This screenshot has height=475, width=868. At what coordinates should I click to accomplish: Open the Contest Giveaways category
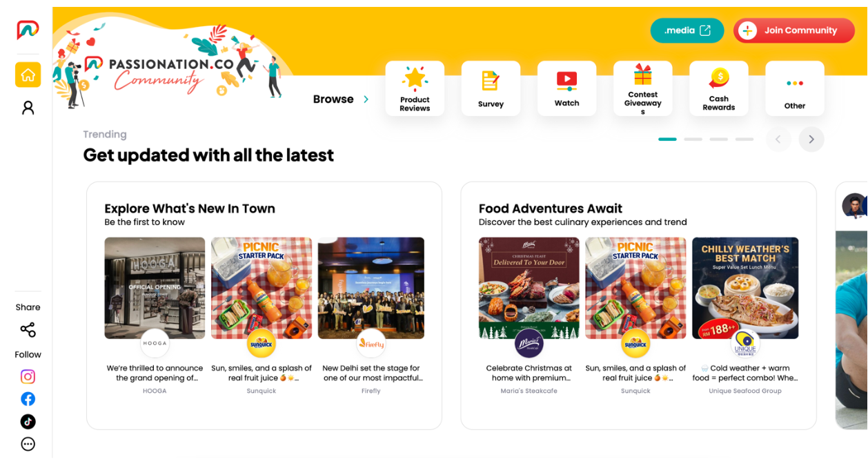pos(642,88)
